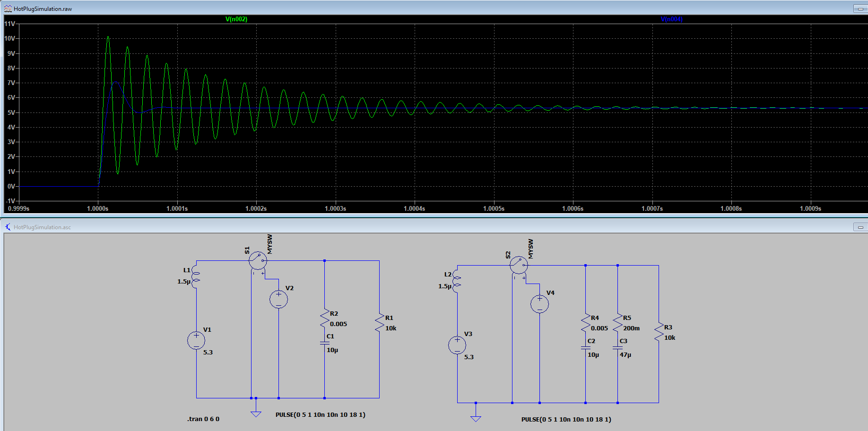Click the 1.0000s time axis label
The image size is (868, 431).
tap(98, 208)
